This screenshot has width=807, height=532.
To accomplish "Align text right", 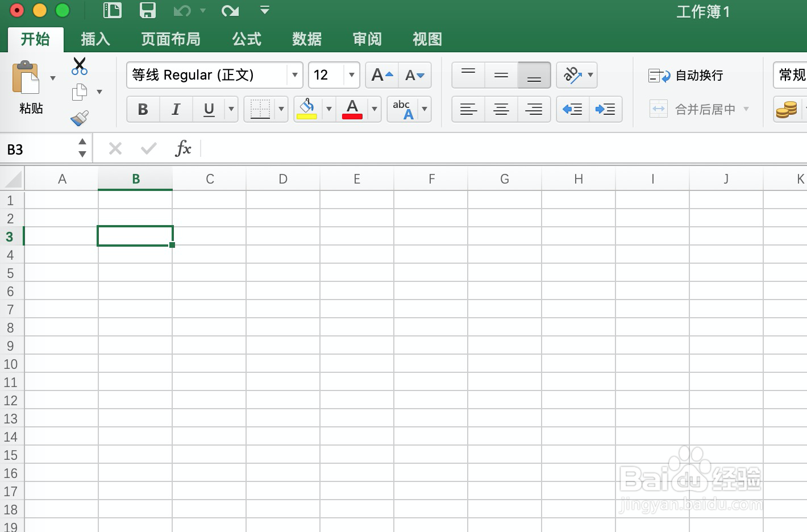I will [534, 109].
